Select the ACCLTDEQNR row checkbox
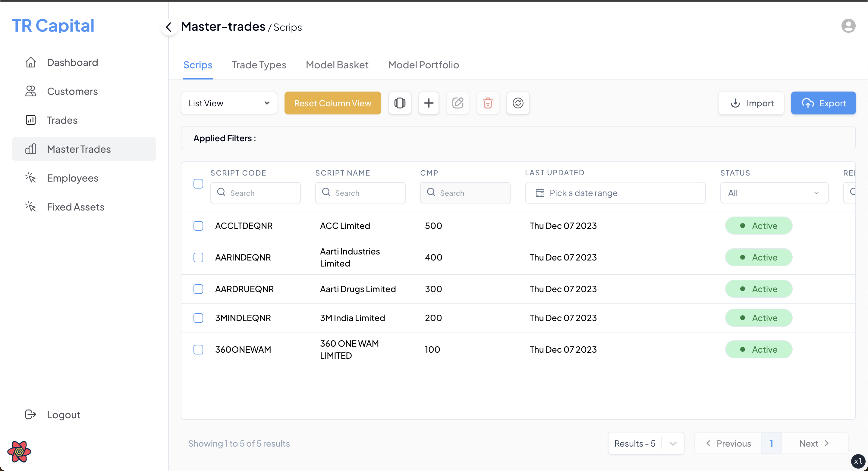 tap(198, 226)
